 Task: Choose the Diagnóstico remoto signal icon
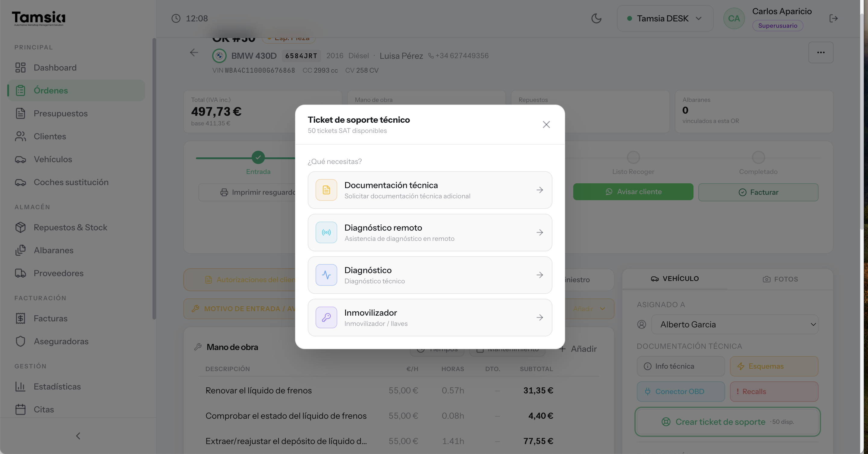click(326, 232)
